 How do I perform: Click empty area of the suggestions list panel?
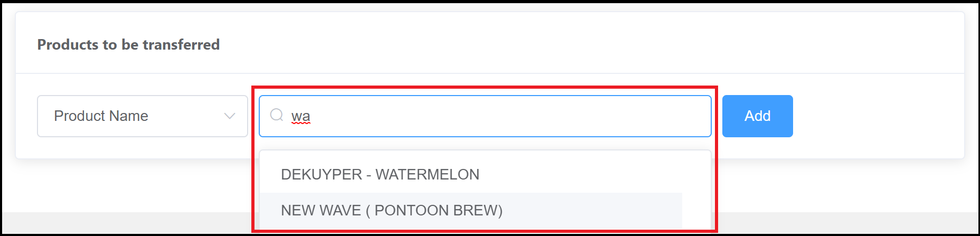pyautogui.click(x=607, y=174)
